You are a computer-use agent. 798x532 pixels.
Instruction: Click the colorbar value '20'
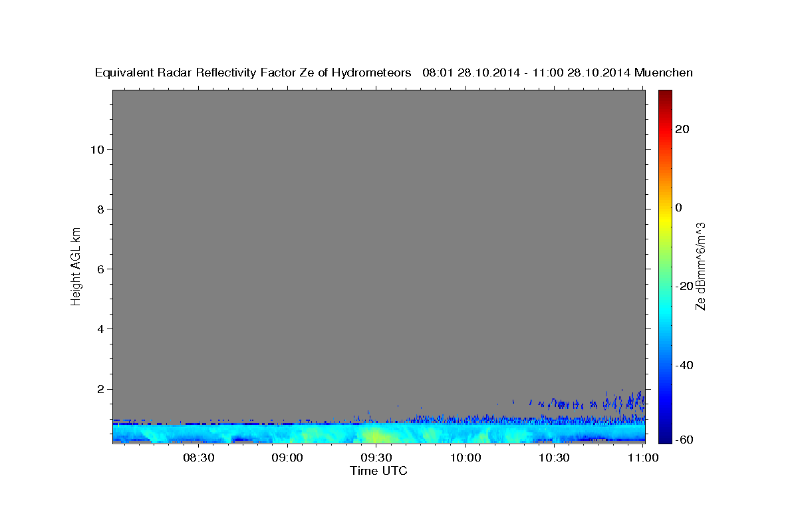coord(682,129)
